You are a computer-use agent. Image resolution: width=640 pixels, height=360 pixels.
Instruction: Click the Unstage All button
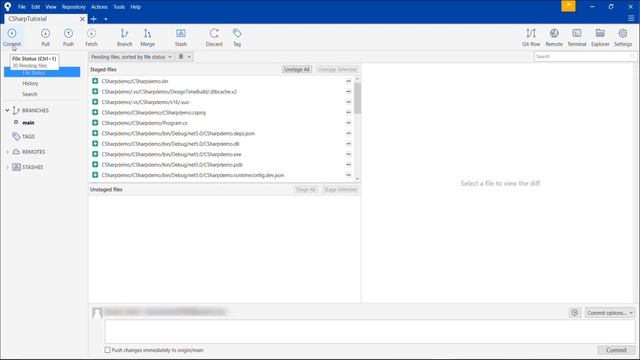pyautogui.click(x=297, y=69)
